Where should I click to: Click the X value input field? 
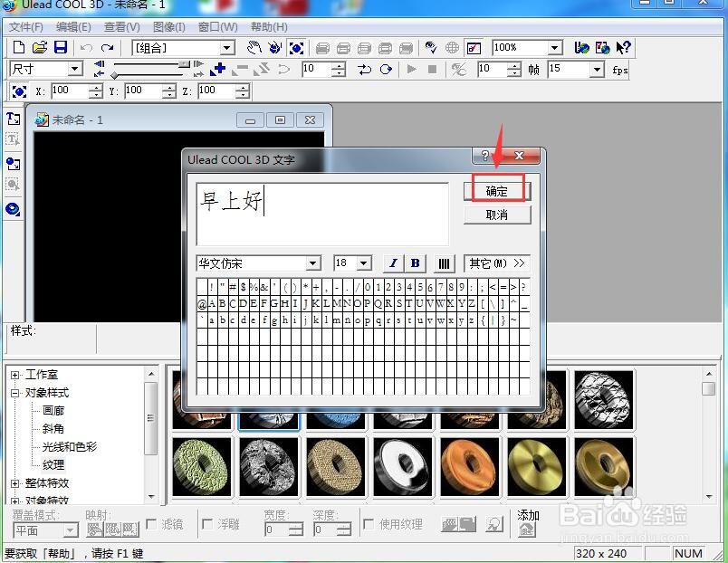71,91
